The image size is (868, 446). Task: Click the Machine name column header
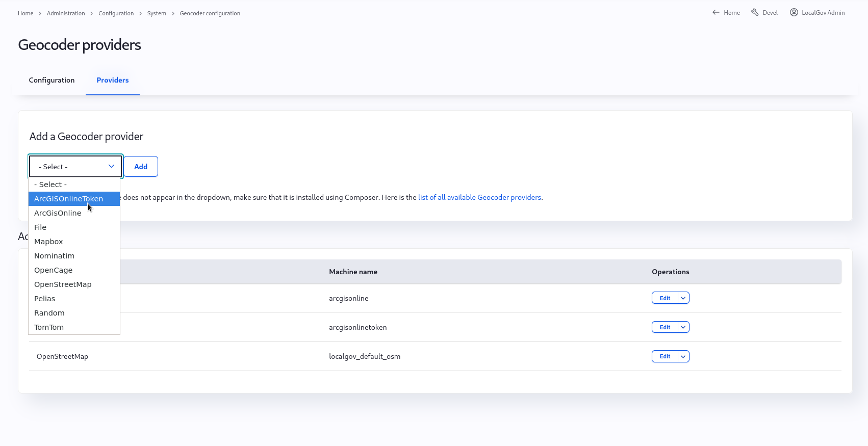[x=353, y=272]
